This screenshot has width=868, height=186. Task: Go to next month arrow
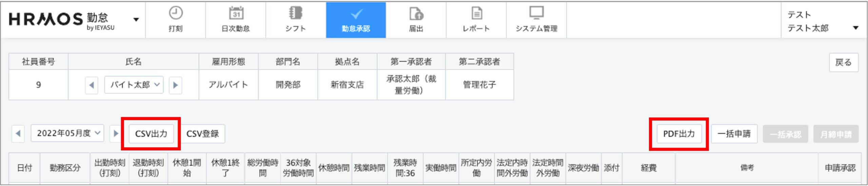[x=116, y=133]
